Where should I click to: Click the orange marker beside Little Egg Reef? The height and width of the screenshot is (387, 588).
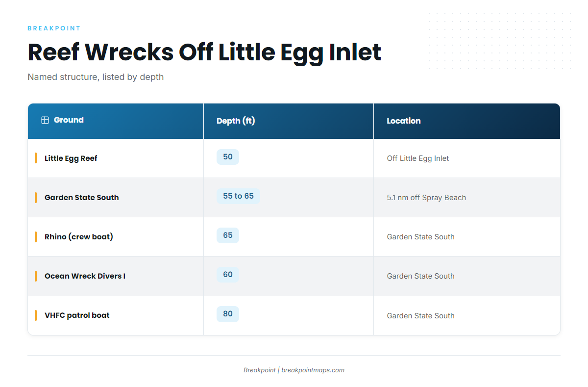coord(36,158)
